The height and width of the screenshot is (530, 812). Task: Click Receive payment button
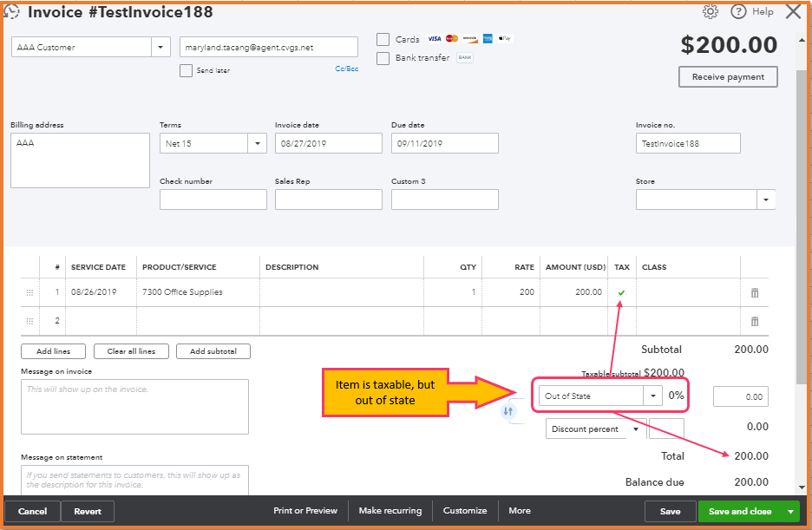tap(728, 76)
